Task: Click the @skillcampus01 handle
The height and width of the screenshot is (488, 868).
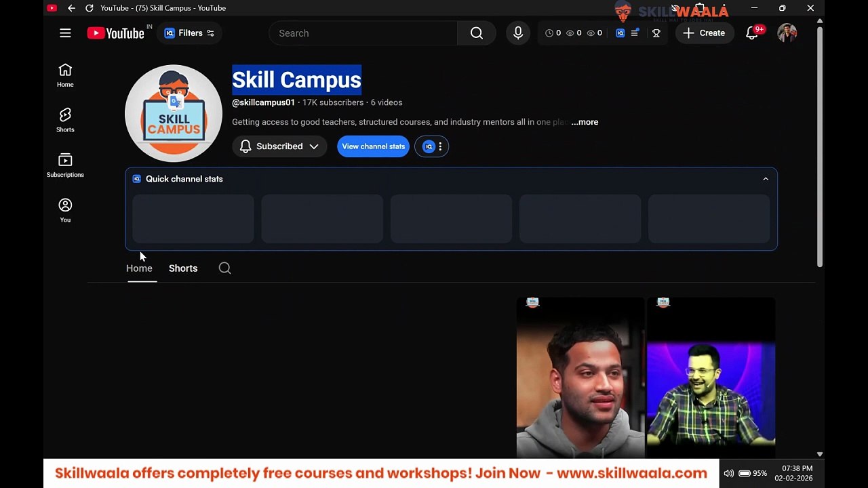Action: [263, 102]
